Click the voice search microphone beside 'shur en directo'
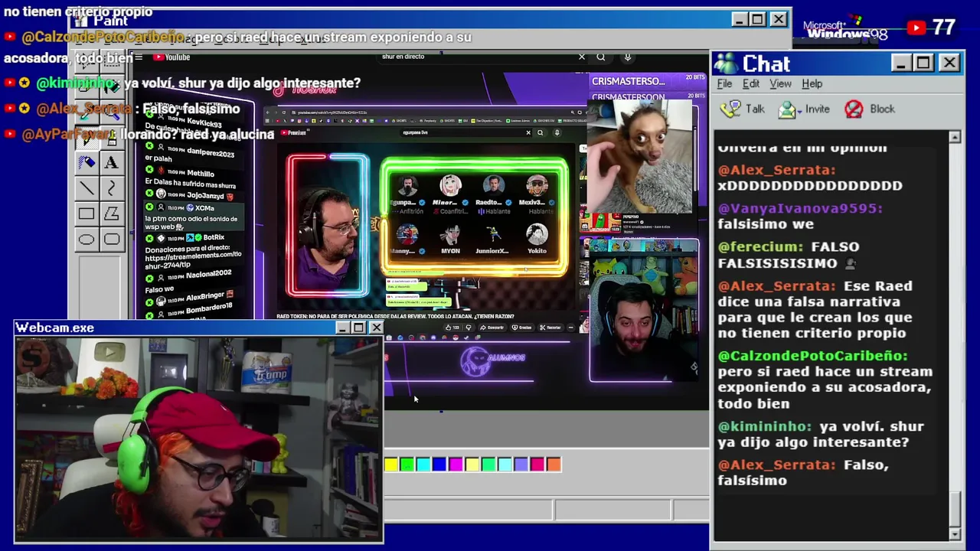This screenshot has width=980, height=551. 627,57
